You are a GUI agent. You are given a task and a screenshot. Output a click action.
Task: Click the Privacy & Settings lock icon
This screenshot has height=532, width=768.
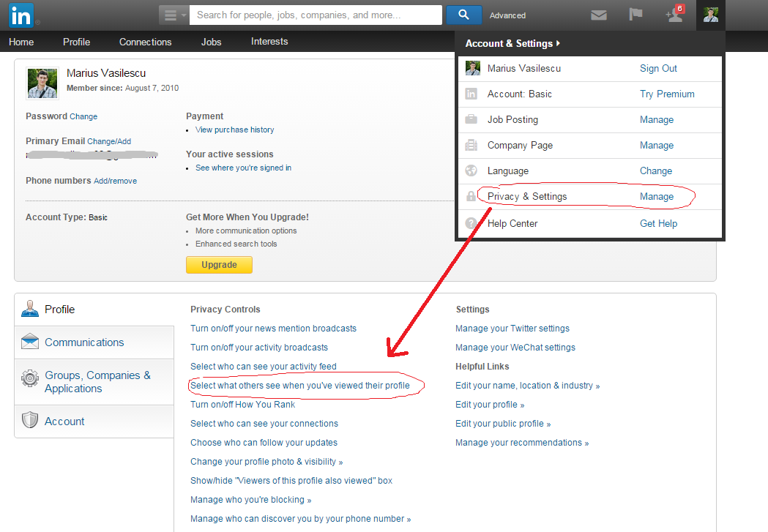tap(471, 196)
